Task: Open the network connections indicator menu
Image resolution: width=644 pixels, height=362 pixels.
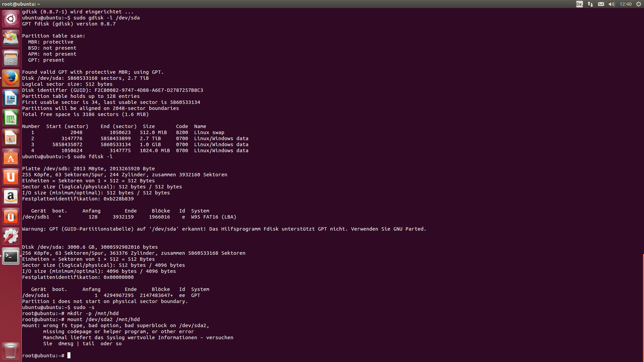Action: (x=590, y=4)
